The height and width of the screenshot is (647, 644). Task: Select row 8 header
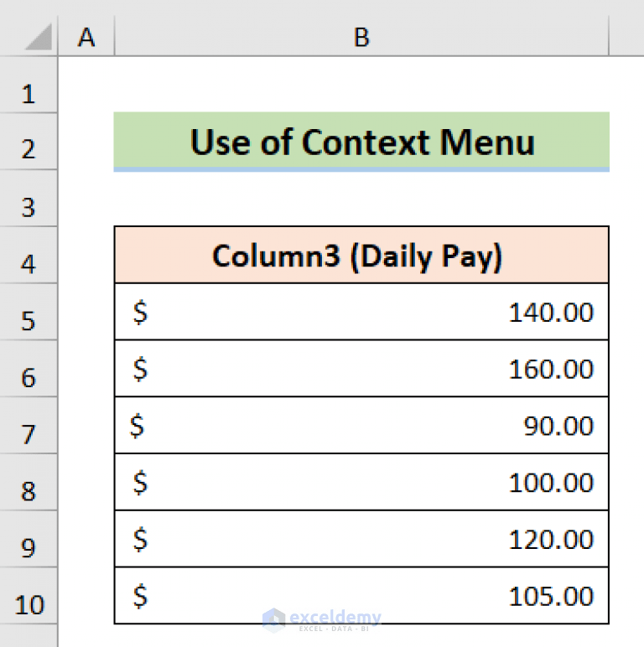[x=29, y=483]
